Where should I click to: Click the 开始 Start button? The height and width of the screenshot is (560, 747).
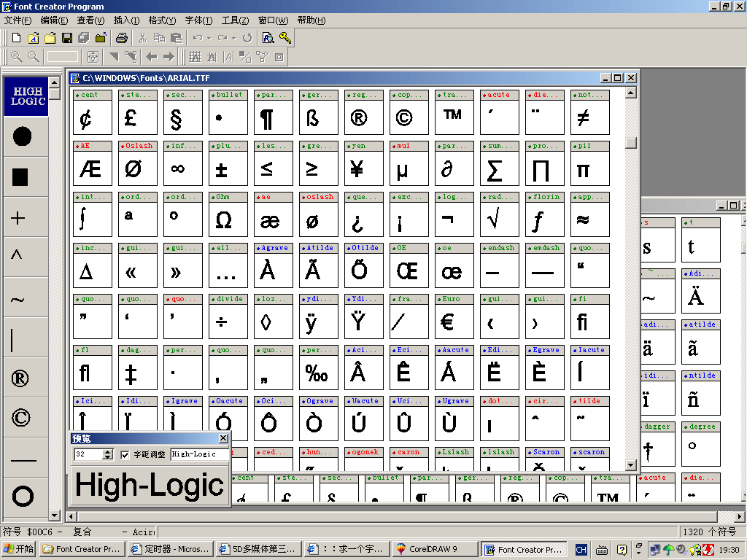click(x=19, y=549)
